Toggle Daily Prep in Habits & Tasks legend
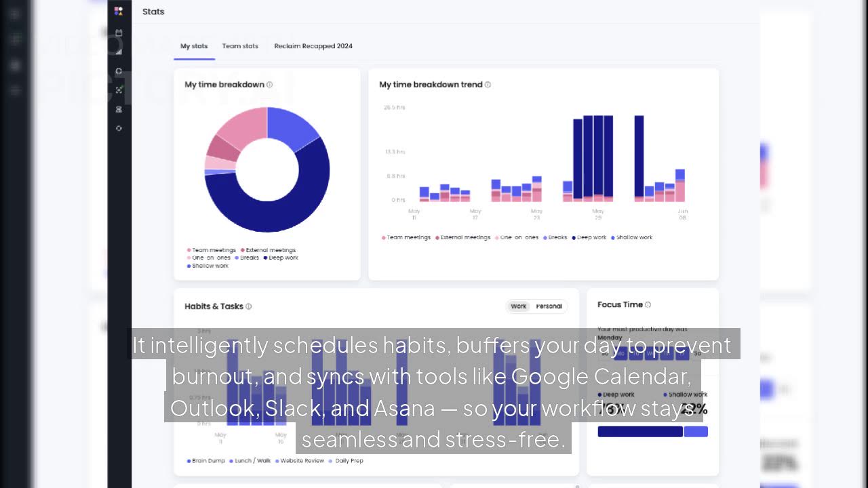Screen dimensions: 868x488 [346, 461]
